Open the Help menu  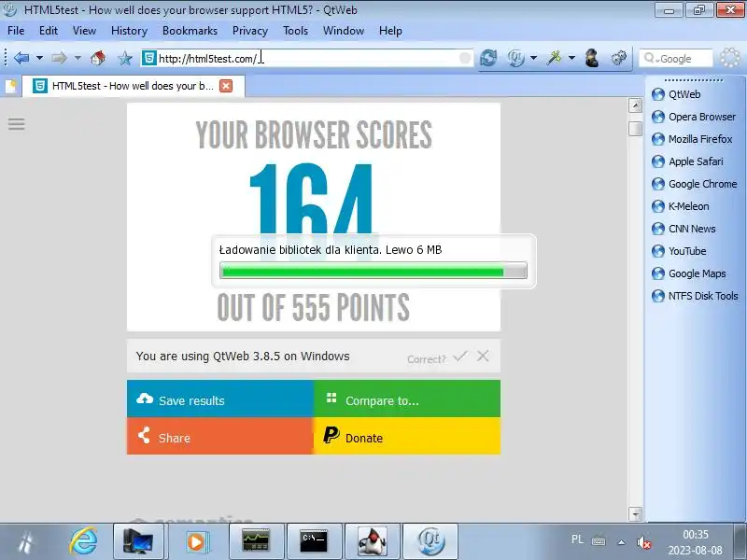click(x=390, y=31)
